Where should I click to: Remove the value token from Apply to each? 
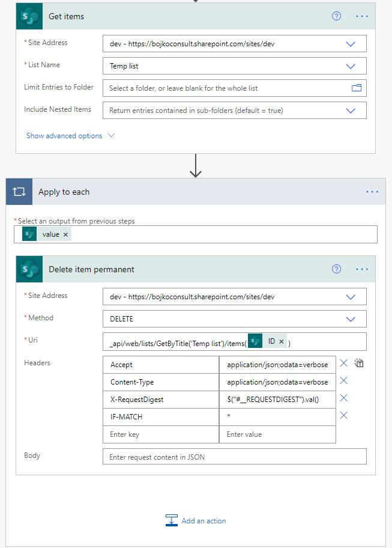pyautogui.click(x=65, y=234)
